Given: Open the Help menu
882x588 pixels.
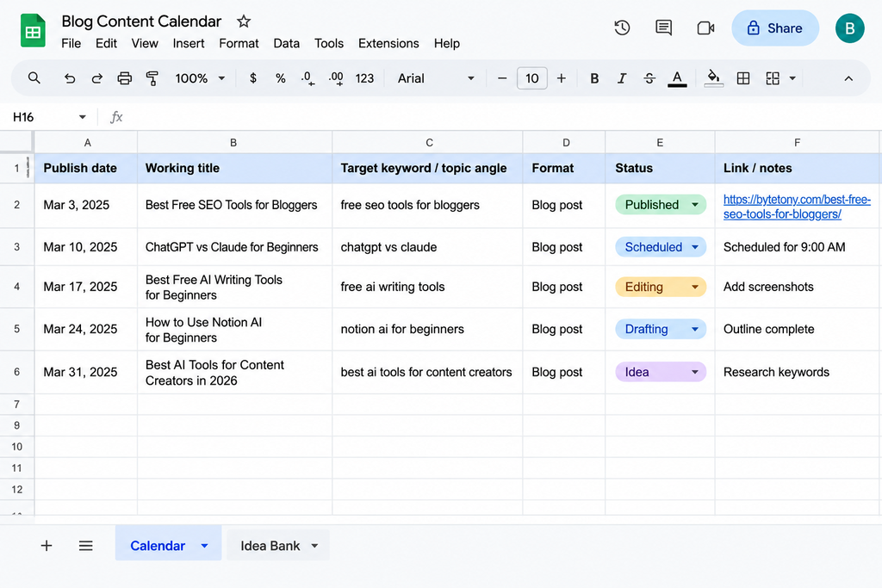Looking at the screenshot, I should pyautogui.click(x=447, y=43).
